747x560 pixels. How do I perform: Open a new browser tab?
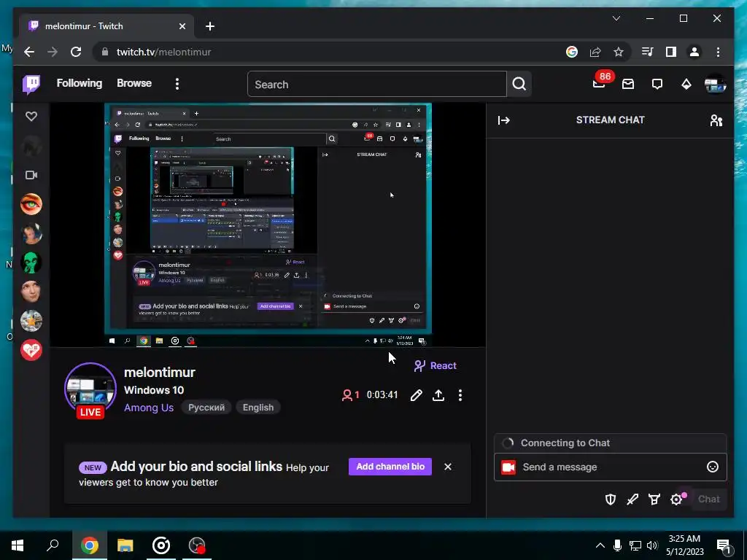click(x=210, y=26)
